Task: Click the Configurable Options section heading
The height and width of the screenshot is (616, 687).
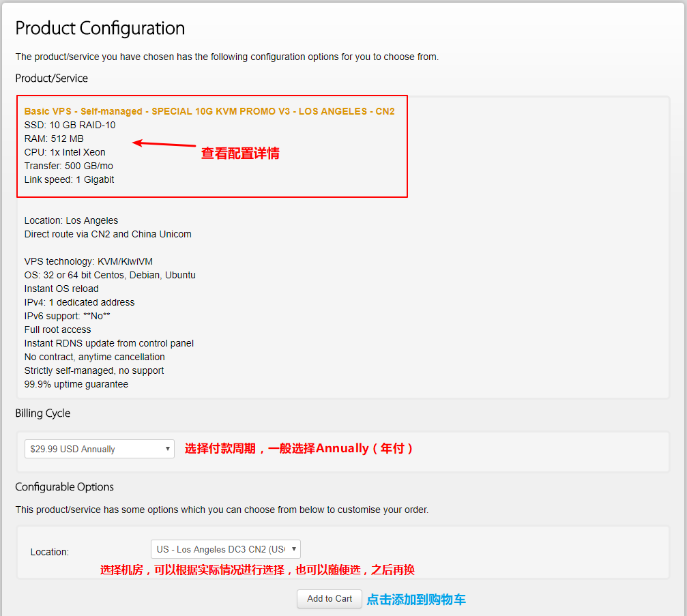Action: click(x=64, y=486)
